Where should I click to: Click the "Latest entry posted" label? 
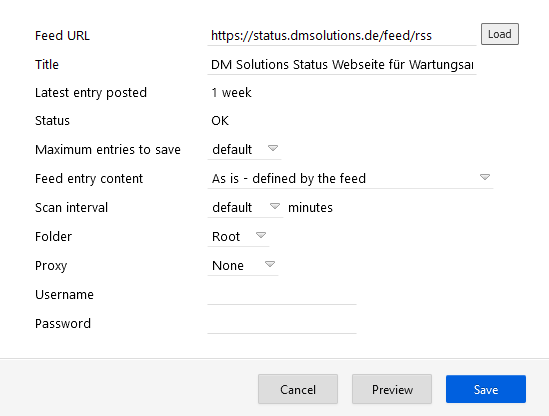pyautogui.click(x=91, y=93)
